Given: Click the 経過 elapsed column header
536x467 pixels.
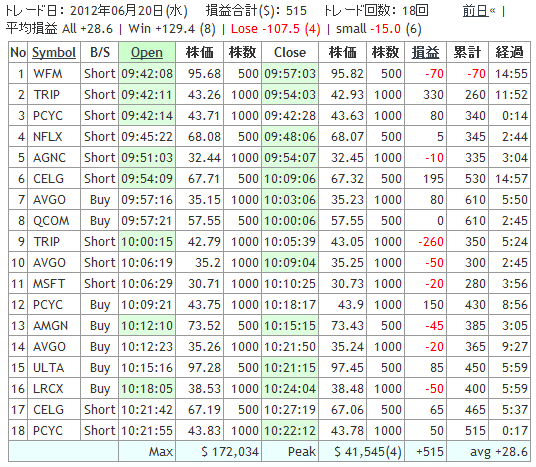Looking at the screenshot, I should pyautogui.click(x=509, y=53).
